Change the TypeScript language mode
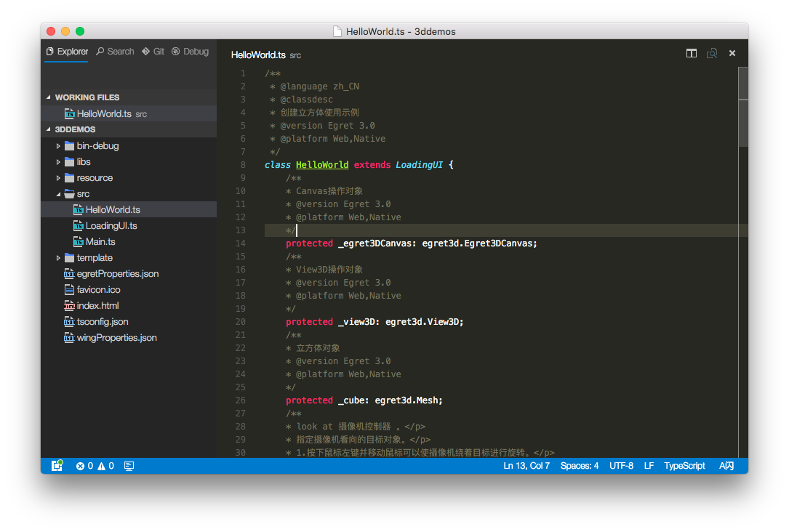Viewport: 789px width, 532px height. [684, 466]
